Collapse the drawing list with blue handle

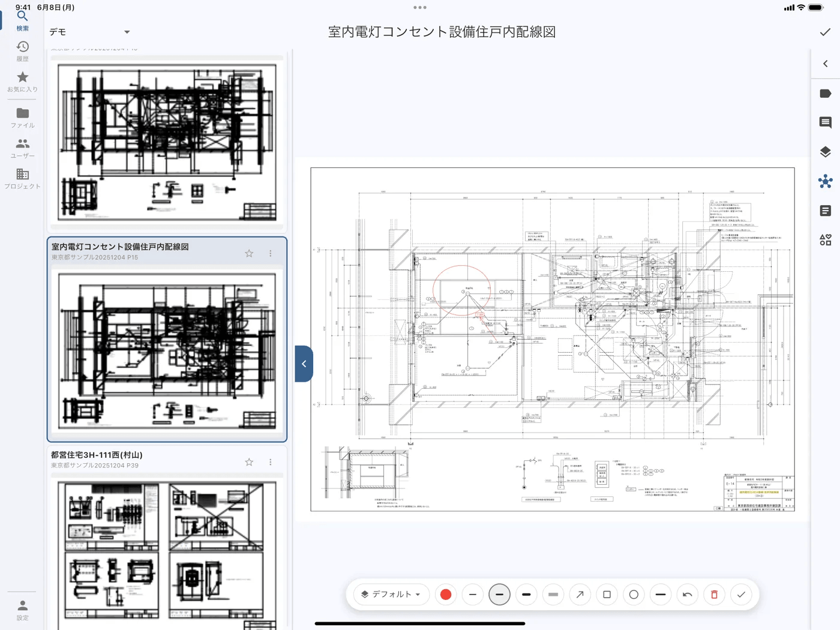[x=304, y=364]
